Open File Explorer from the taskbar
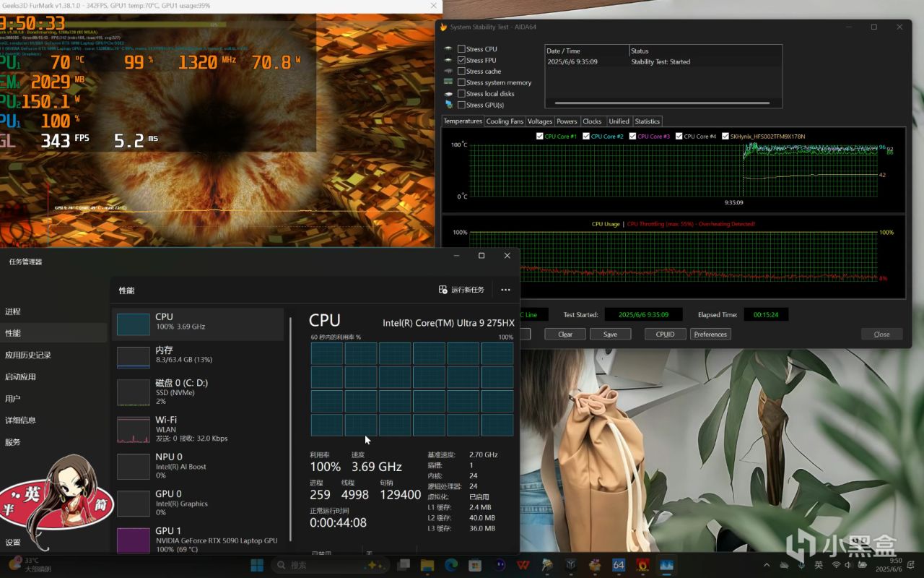The width and height of the screenshot is (924, 578). point(427,565)
